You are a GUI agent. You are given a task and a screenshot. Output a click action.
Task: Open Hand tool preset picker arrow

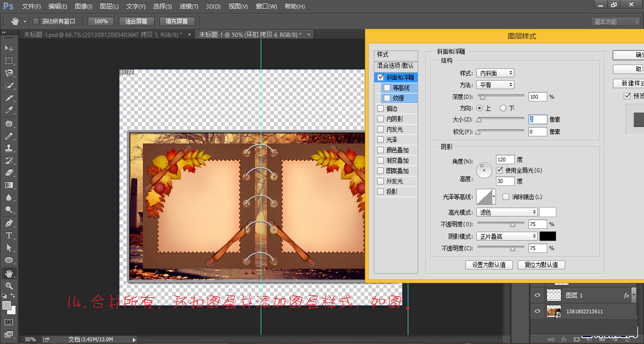point(25,22)
